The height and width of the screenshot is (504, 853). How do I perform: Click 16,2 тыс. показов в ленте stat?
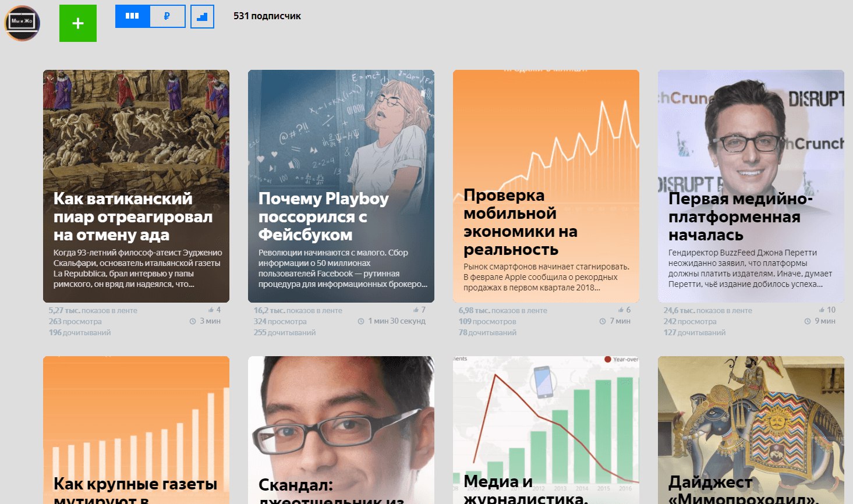[298, 310]
